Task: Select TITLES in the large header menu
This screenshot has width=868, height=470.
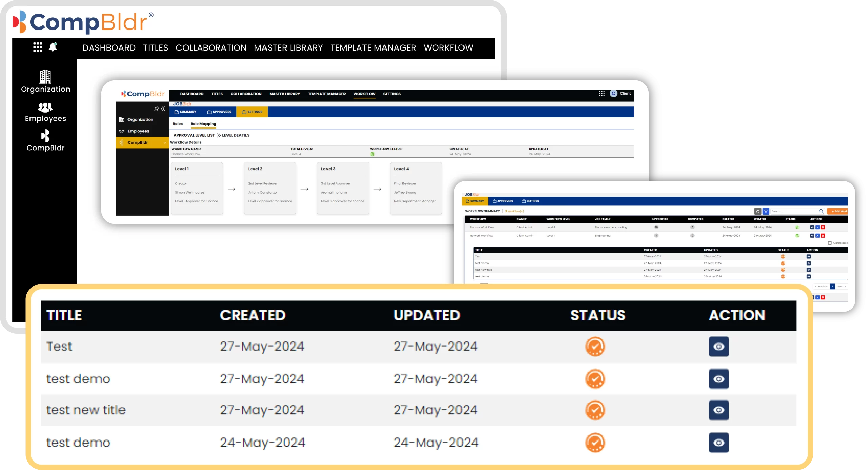Action: (x=156, y=48)
